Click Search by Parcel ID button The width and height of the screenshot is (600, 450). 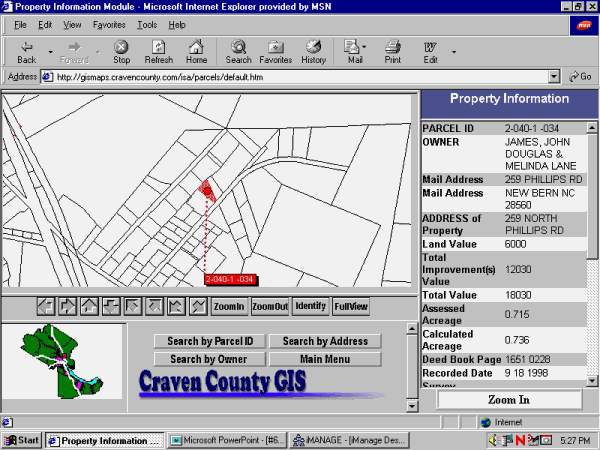210,341
